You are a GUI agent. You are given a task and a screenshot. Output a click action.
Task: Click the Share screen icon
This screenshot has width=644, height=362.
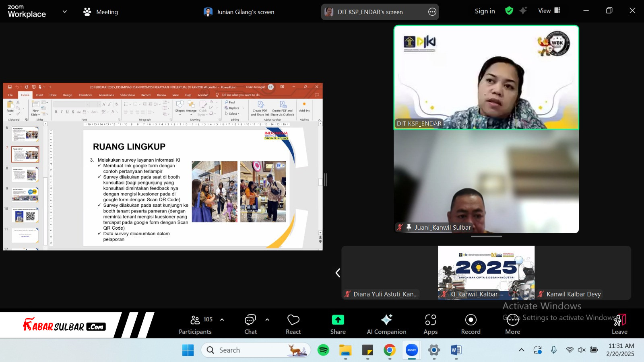click(338, 320)
